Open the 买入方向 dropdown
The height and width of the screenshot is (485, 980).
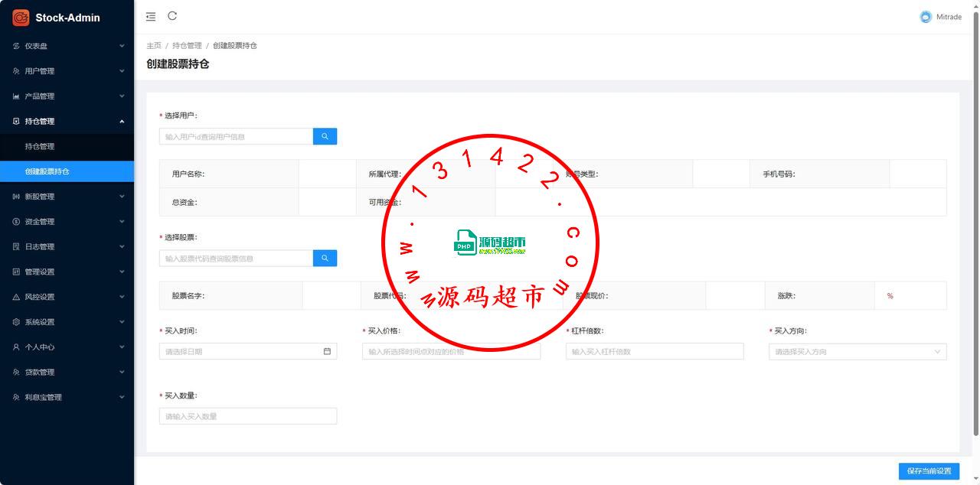pyautogui.click(x=857, y=351)
